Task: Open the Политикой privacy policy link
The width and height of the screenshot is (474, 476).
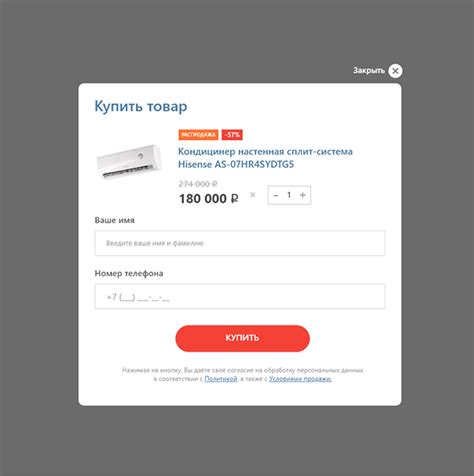Action: pyautogui.click(x=221, y=379)
